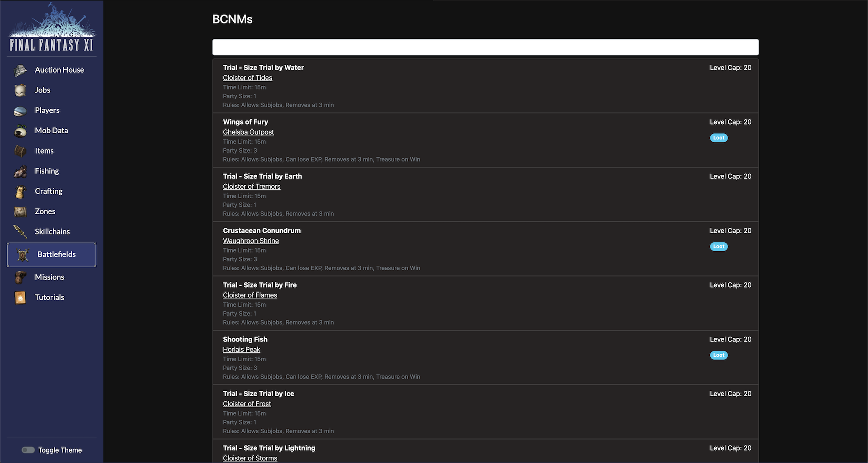868x463 pixels.
Task: Open the Ghelsba Outpost zone link
Action: pyautogui.click(x=248, y=132)
